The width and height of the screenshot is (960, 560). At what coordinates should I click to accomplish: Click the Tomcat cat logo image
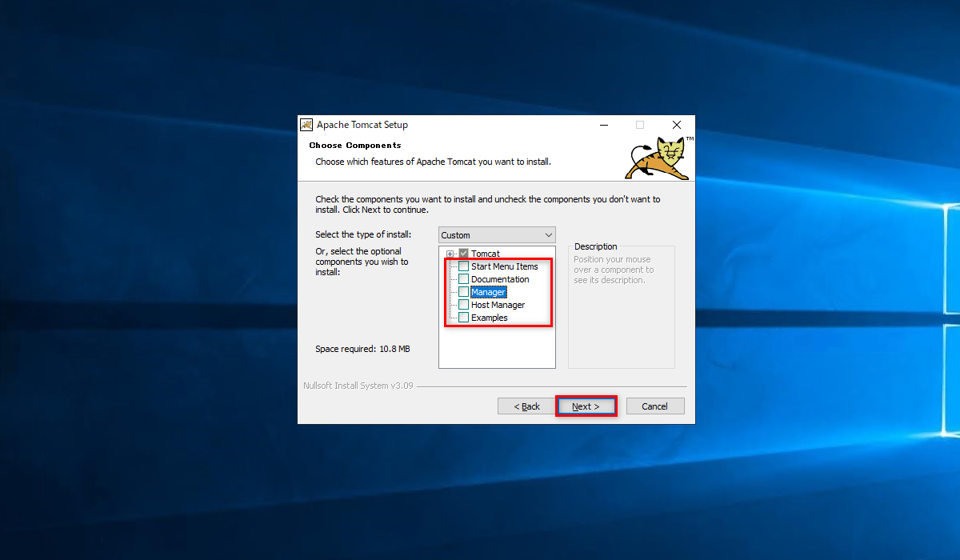click(658, 158)
